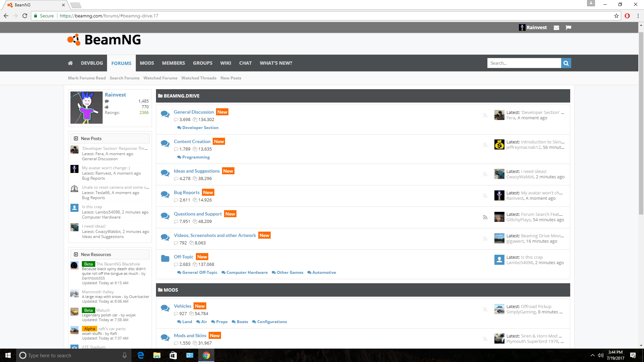644x362 pixels.
Task: Go back with browser back arrow
Action: click(x=6, y=16)
